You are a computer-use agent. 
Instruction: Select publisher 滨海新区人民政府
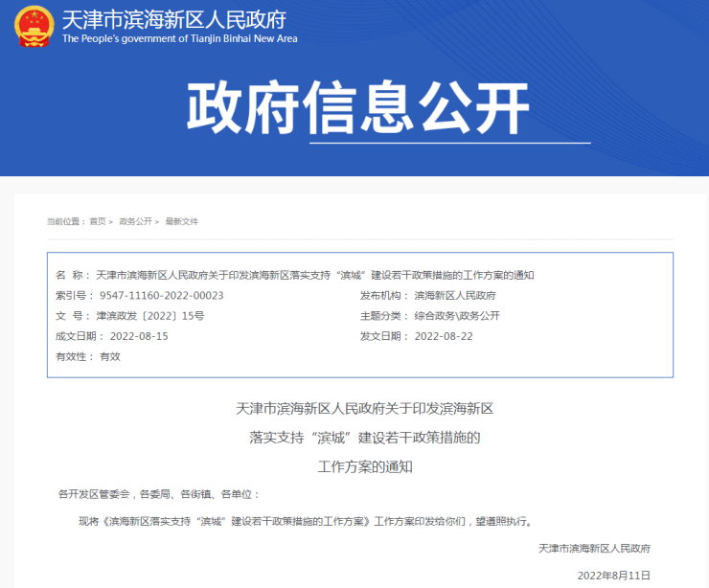[455, 296]
